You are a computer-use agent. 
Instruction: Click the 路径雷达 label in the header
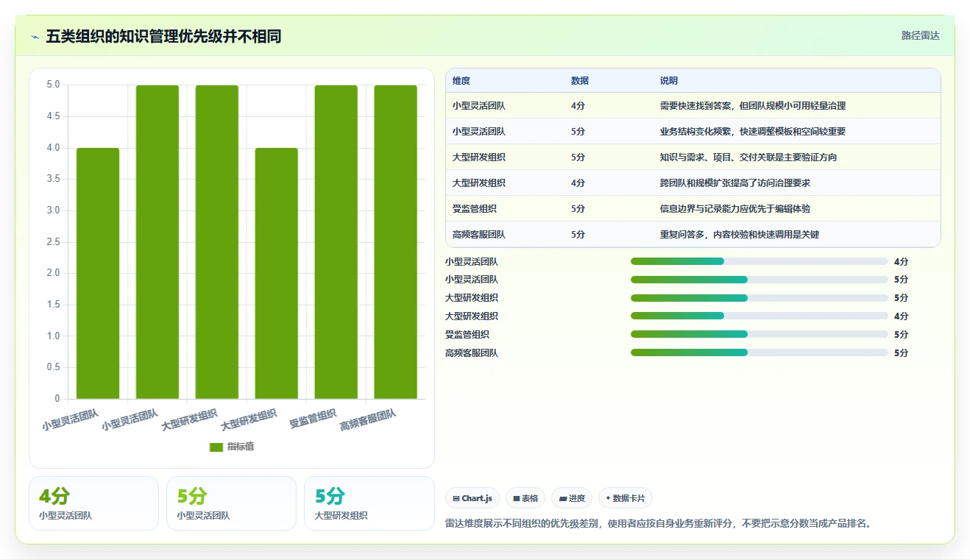[921, 35]
